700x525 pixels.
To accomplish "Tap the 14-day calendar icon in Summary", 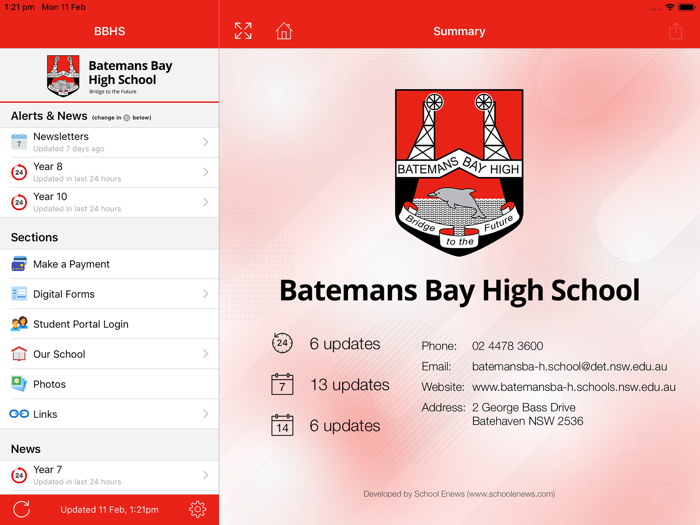I will (x=282, y=425).
